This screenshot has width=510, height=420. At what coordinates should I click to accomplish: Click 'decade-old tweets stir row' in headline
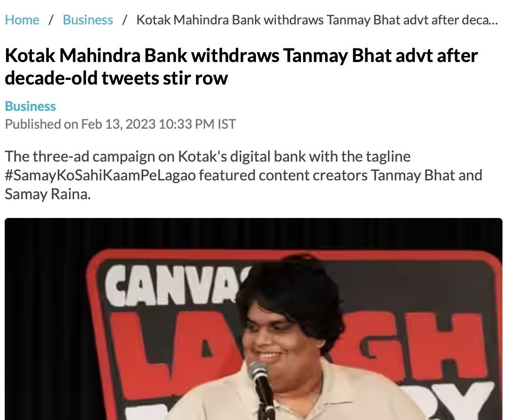tap(116, 78)
